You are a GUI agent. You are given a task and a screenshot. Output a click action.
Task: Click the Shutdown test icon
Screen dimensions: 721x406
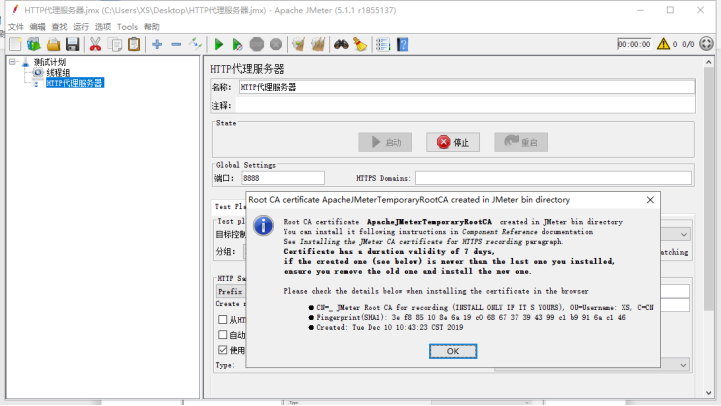point(276,44)
